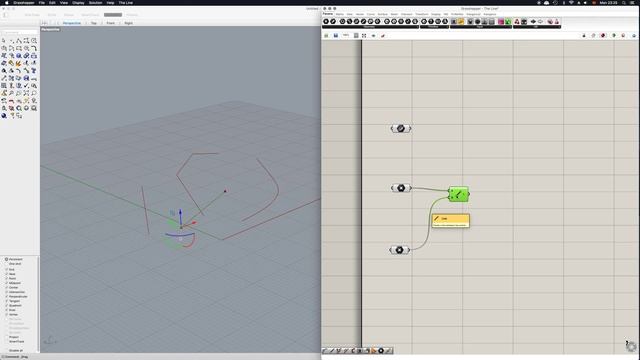
Task: Activate the red sketch pencil on canvas toolbar
Action: [383, 36]
